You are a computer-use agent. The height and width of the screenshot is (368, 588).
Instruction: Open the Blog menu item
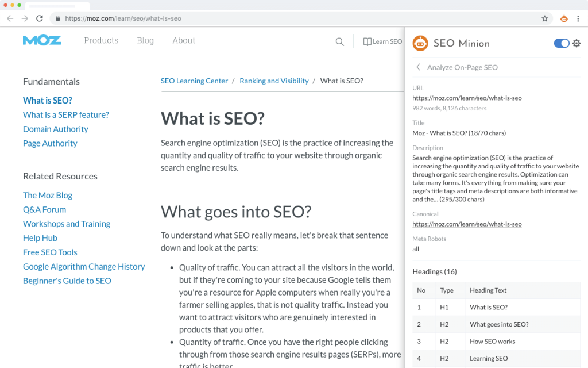pos(145,40)
